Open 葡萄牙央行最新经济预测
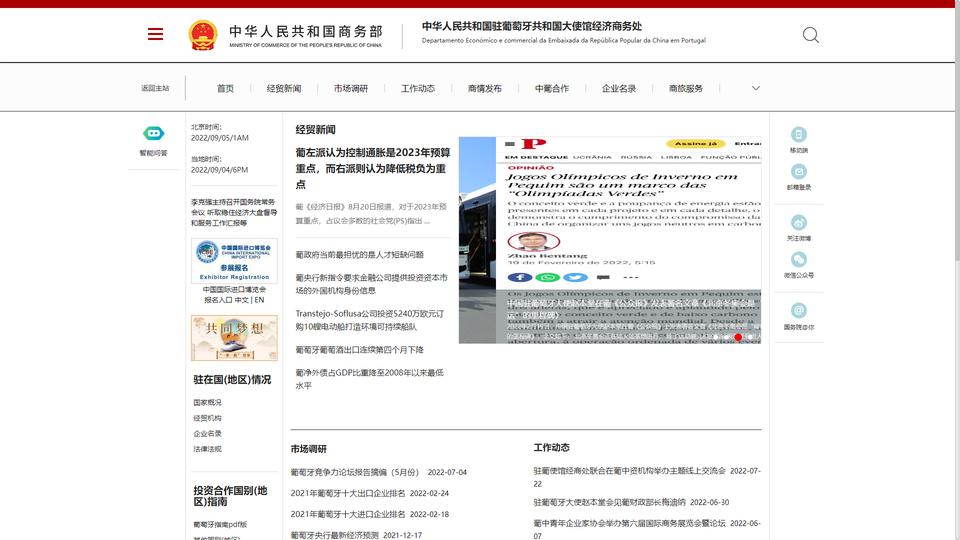This screenshot has width=960, height=540. click(x=334, y=535)
